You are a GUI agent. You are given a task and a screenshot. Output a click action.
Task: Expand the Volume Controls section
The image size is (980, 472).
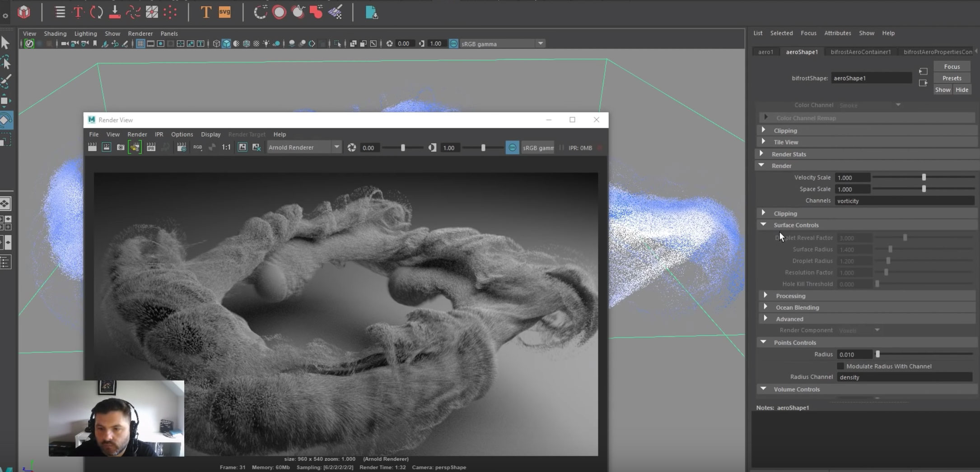pyautogui.click(x=763, y=389)
